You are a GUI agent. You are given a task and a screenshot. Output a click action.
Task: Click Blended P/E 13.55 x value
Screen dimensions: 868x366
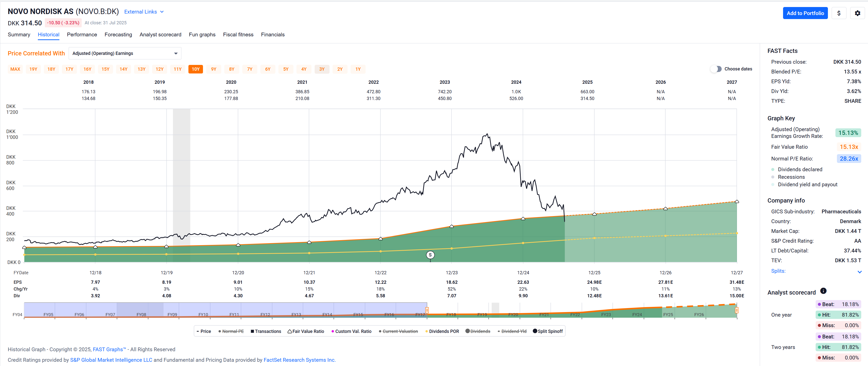pos(852,71)
